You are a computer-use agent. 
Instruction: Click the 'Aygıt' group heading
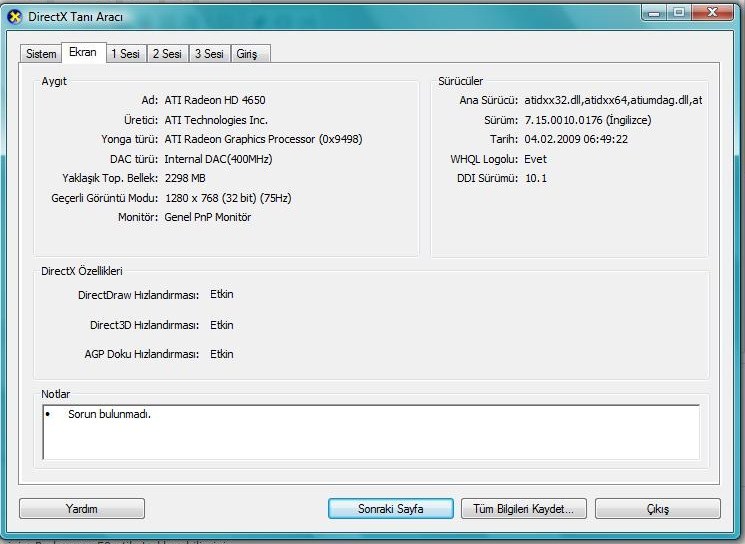click(54, 81)
